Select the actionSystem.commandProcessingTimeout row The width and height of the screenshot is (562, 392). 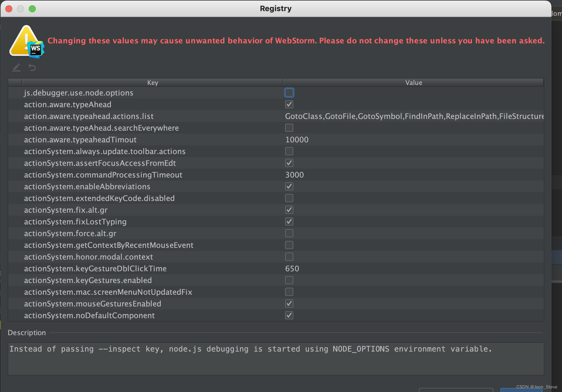pyautogui.click(x=103, y=175)
